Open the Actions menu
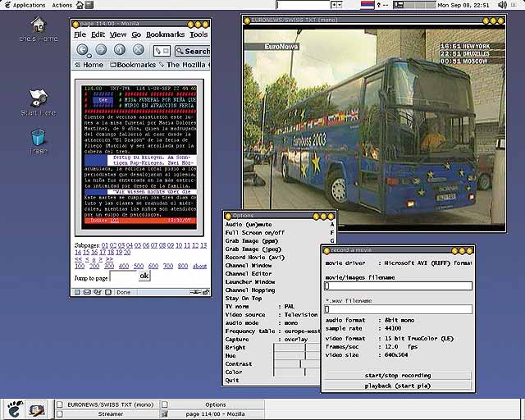This screenshot has width=525, height=420. [62, 5]
